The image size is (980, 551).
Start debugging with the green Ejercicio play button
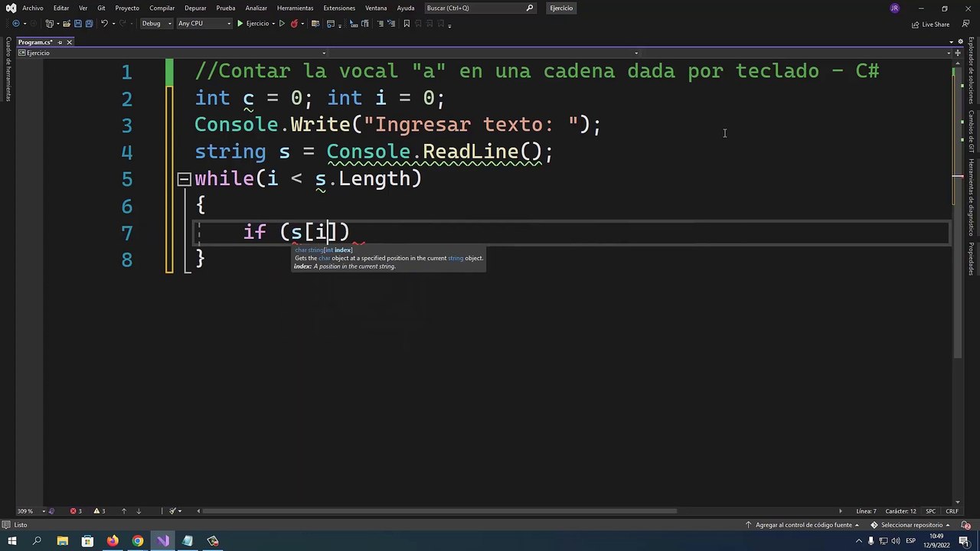click(253, 23)
